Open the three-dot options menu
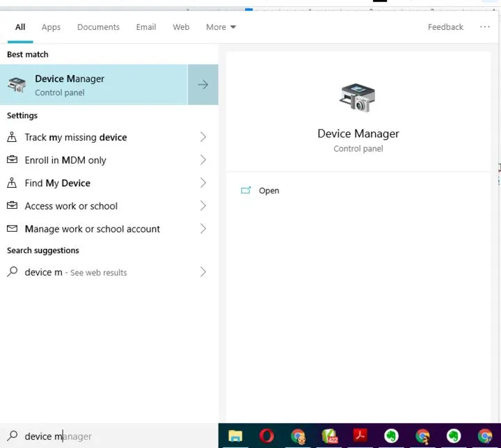This screenshot has width=501, height=448. coord(485,27)
